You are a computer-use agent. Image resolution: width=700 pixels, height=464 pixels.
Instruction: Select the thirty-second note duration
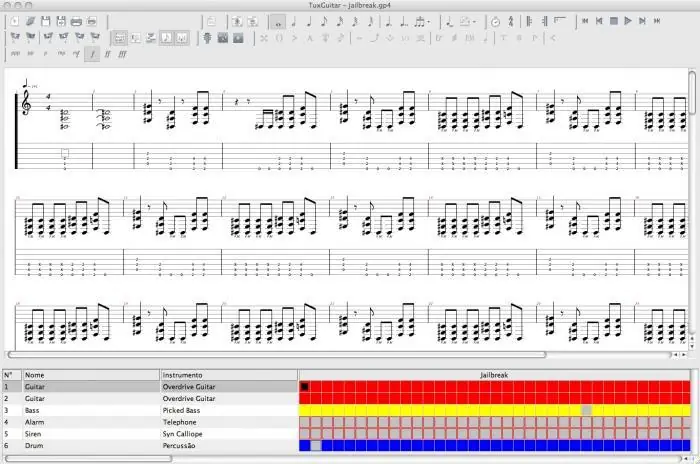click(355, 21)
